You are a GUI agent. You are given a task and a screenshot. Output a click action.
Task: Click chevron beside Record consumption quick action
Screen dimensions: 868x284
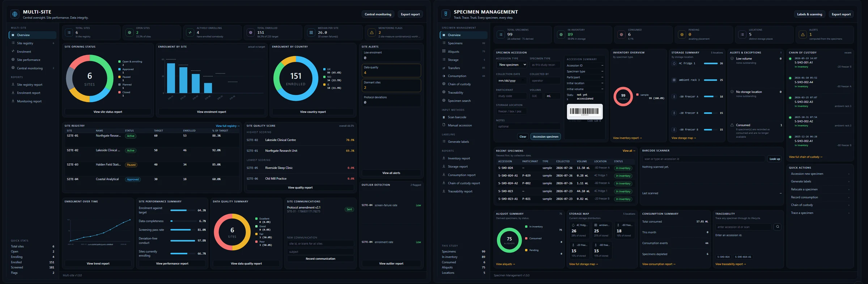click(848, 197)
